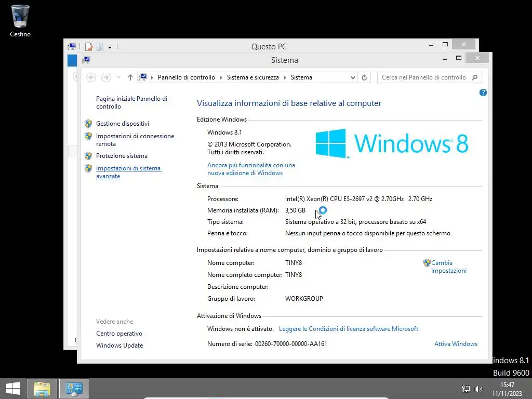Open the volume speaker tray icon

pos(478,389)
